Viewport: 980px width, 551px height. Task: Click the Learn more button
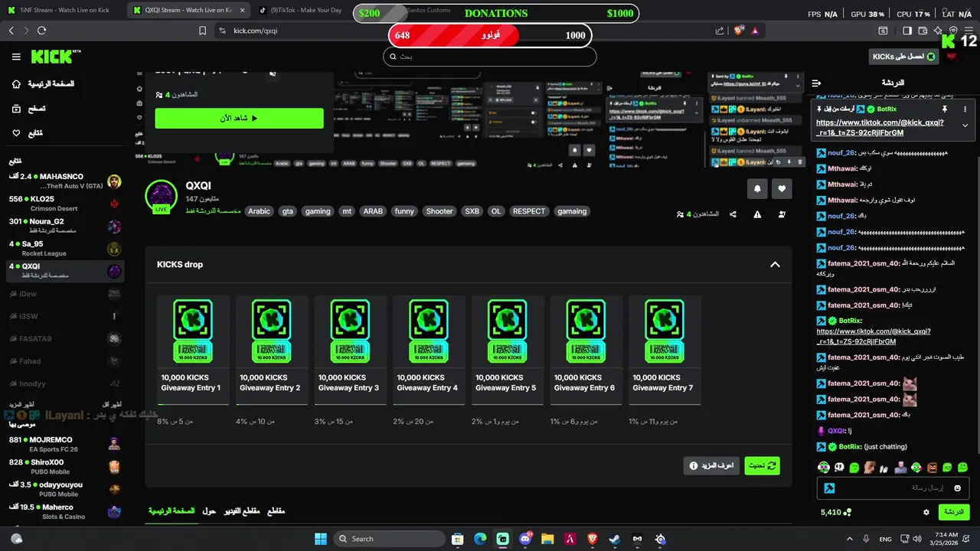(711, 465)
